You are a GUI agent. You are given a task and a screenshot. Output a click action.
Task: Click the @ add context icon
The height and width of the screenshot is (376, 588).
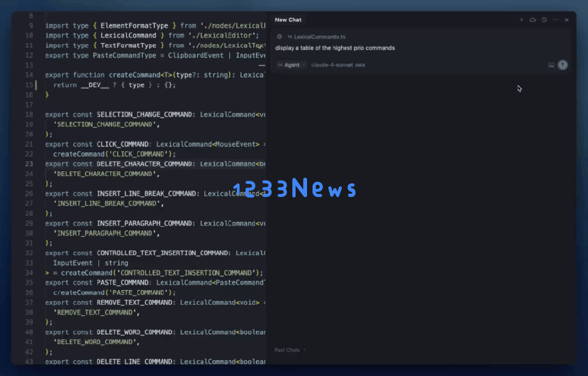click(279, 37)
